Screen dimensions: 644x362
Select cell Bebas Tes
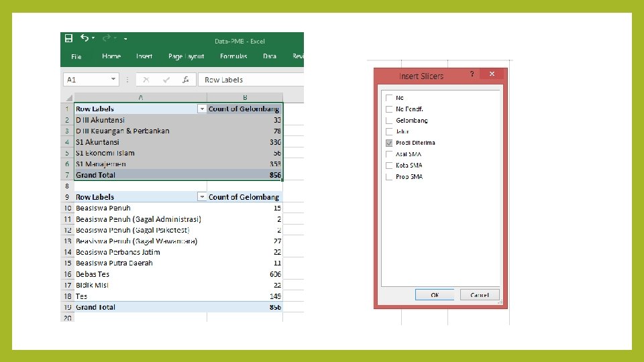click(140, 274)
